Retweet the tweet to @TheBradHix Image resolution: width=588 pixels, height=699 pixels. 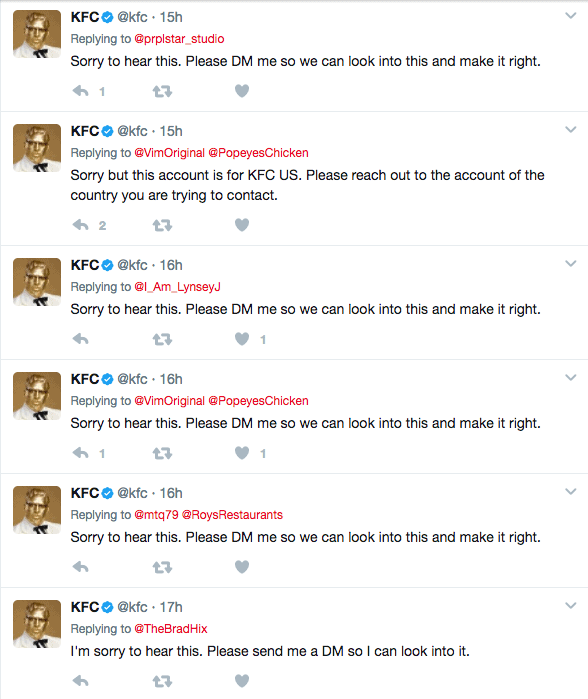tap(162, 682)
